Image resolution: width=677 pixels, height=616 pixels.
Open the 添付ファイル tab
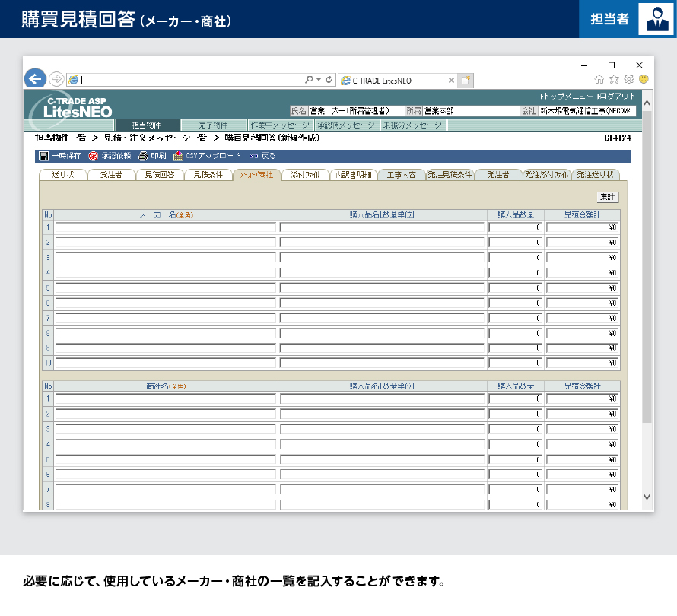pos(305,175)
